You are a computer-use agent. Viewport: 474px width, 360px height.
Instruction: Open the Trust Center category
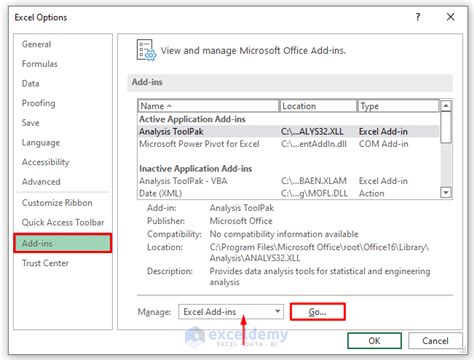[45, 263]
